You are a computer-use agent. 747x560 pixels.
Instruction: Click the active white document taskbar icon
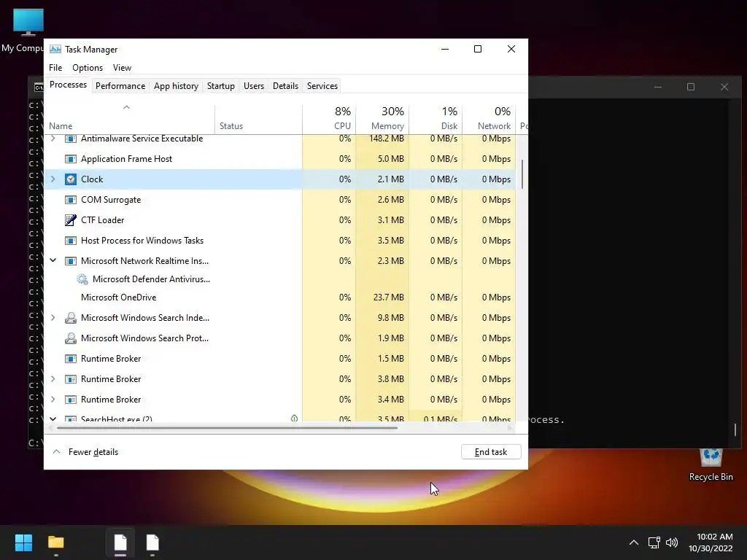click(120, 542)
